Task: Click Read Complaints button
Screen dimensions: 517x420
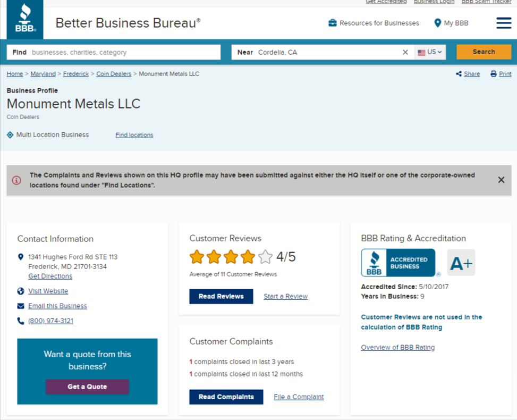Action: (x=226, y=397)
